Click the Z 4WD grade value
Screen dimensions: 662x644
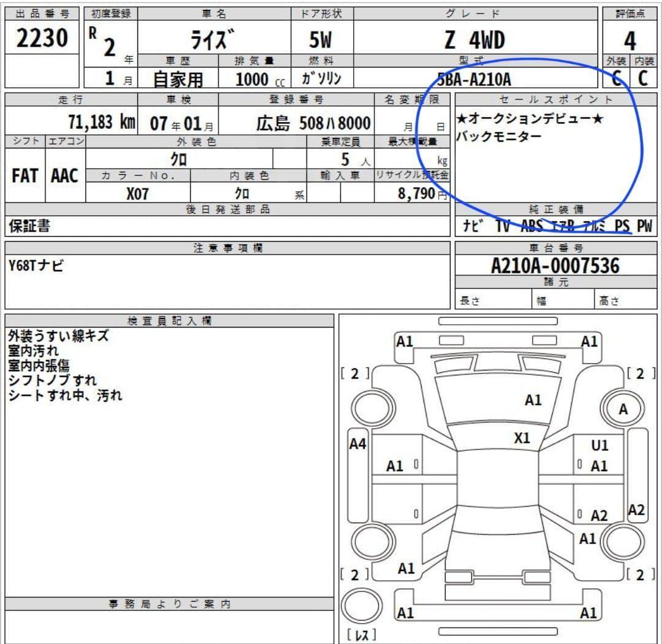pyautogui.click(x=474, y=40)
